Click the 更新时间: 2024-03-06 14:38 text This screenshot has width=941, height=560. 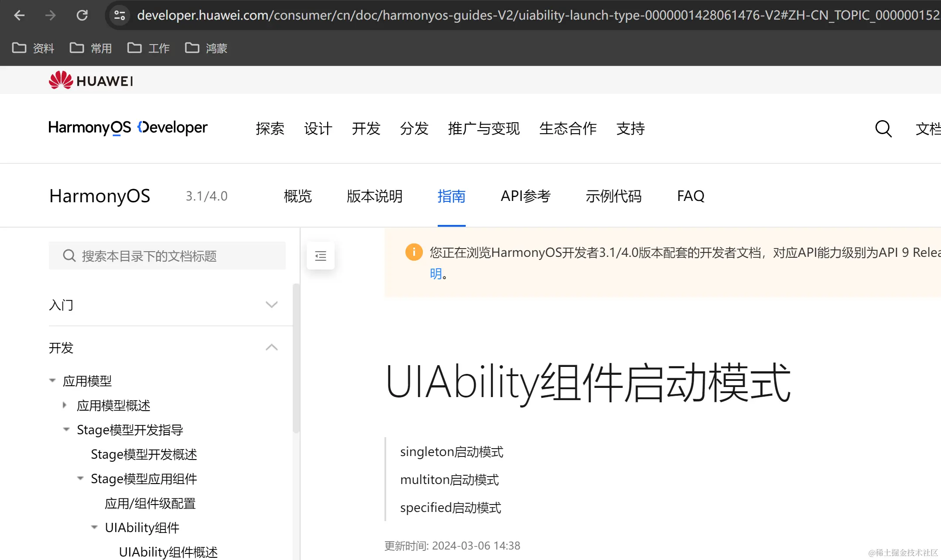tap(452, 546)
